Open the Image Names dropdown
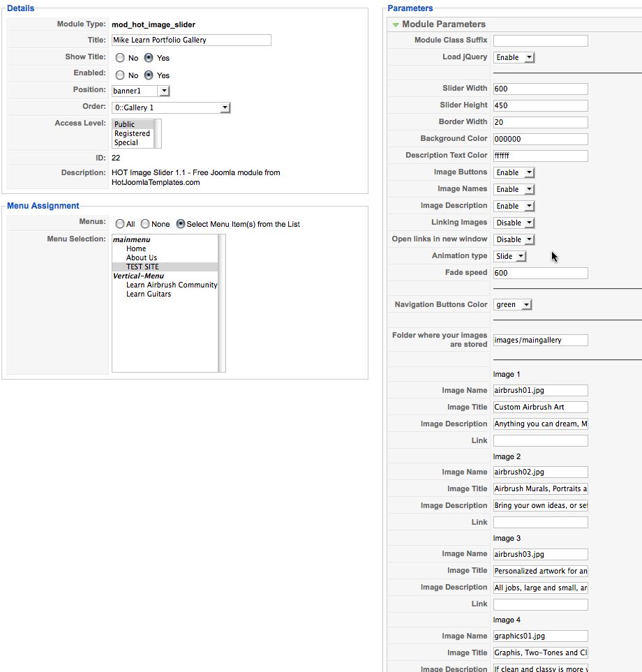This screenshot has width=642, height=672. click(514, 189)
